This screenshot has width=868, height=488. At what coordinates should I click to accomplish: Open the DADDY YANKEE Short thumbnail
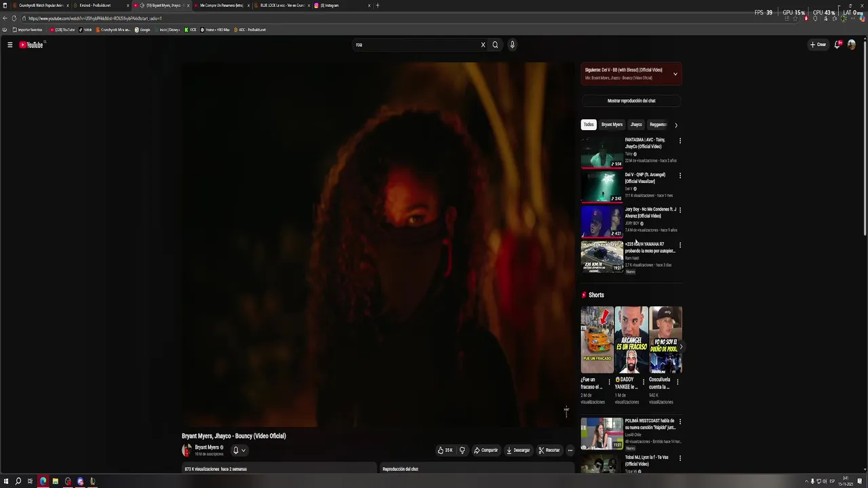pyautogui.click(x=631, y=340)
